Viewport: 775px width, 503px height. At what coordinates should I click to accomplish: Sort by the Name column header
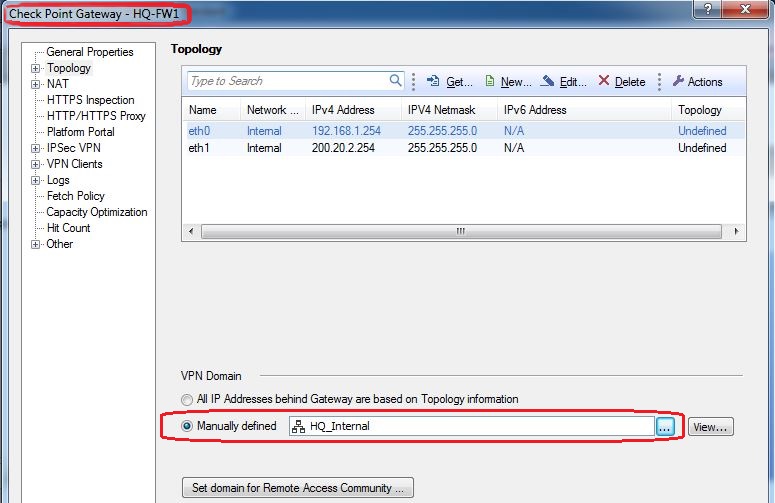[212, 110]
